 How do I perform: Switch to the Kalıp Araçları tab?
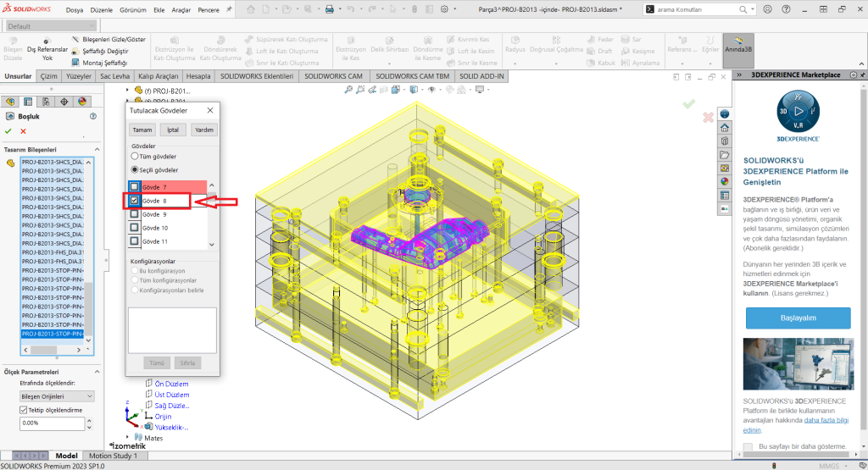click(157, 76)
